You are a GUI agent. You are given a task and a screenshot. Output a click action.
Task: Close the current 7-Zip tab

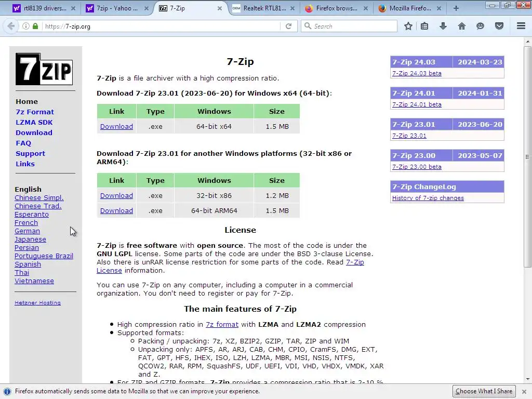tap(220, 8)
